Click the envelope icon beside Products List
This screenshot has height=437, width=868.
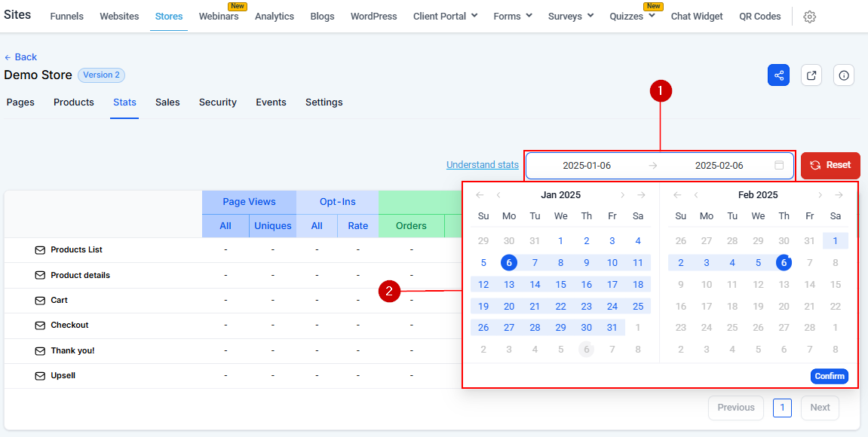click(x=40, y=250)
